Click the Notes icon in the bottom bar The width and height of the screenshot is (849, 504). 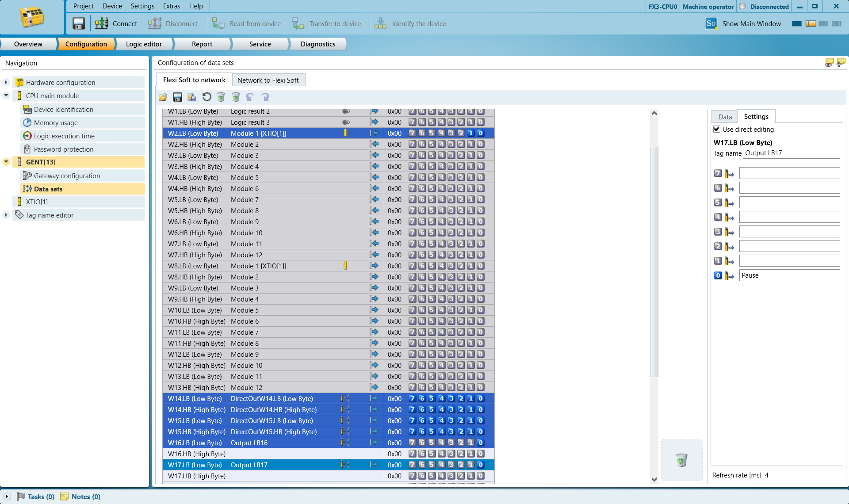tap(65, 496)
